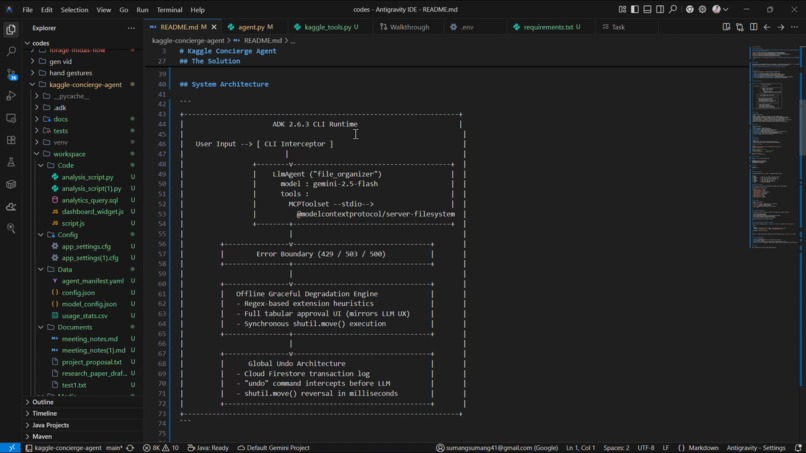
Task: Toggle the primary side bar visibility
Action: point(635,9)
